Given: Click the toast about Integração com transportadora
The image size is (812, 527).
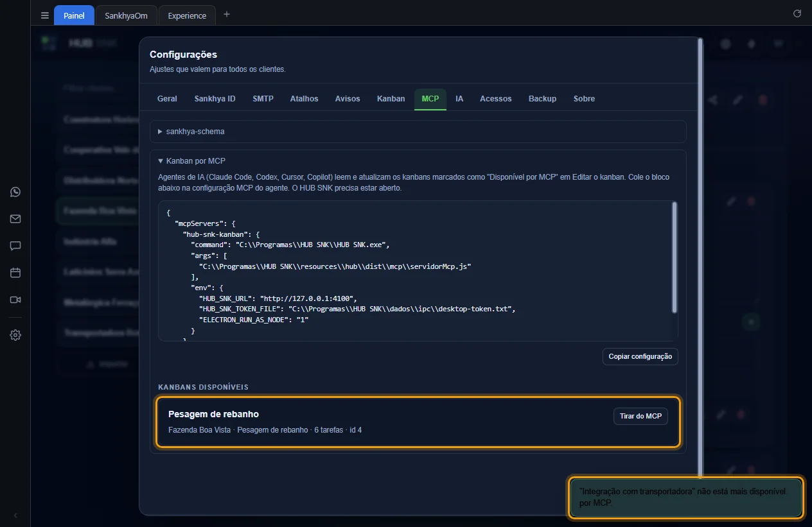Looking at the screenshot, I should [x=685, y=497].
